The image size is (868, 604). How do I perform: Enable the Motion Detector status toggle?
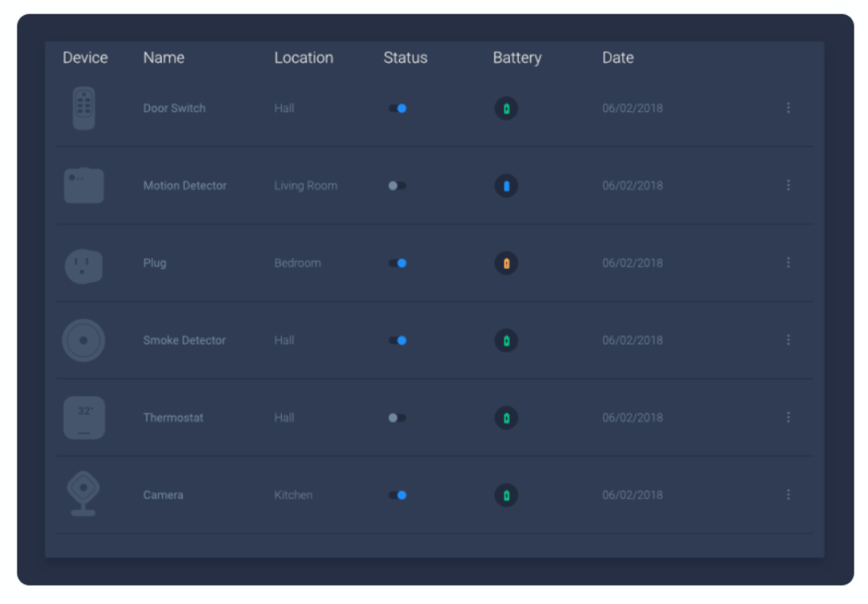pos(398,186)
